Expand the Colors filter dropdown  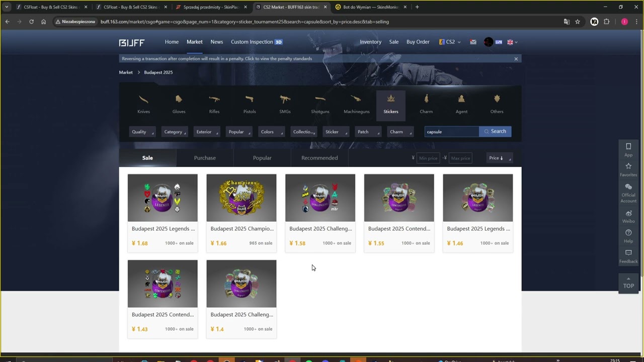(x=271, y=132)
